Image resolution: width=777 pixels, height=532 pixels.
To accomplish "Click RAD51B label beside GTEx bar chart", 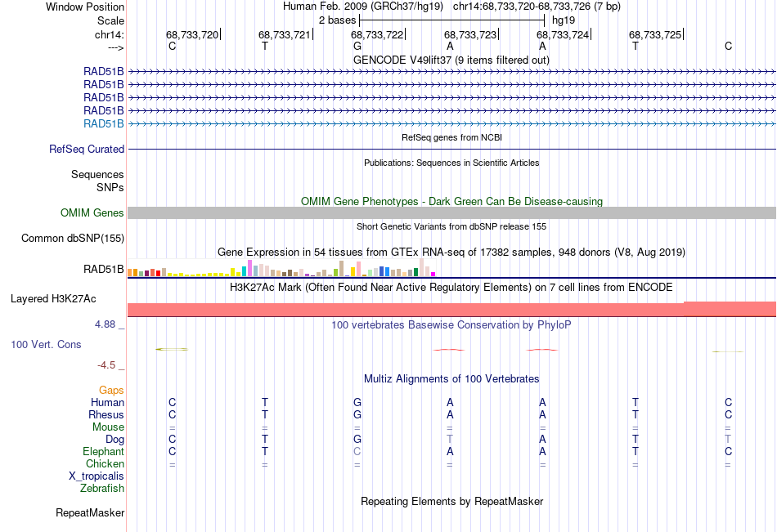I will pos(104,269).
